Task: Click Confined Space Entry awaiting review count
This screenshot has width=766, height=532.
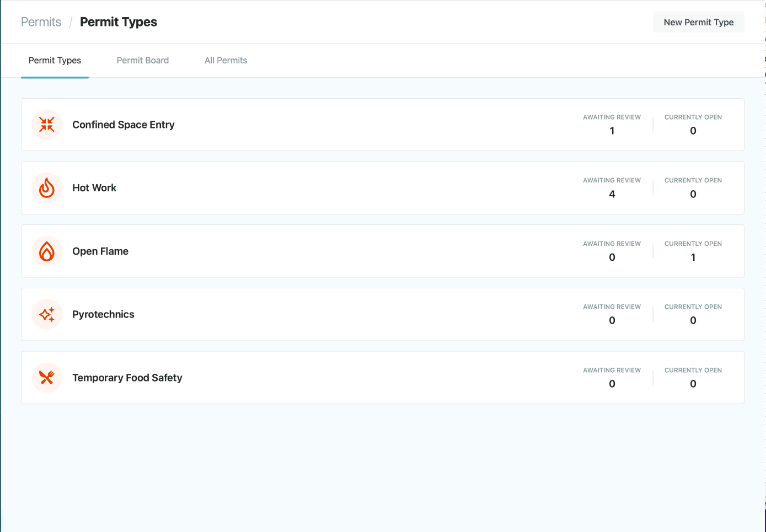Action: coord(612,131)
